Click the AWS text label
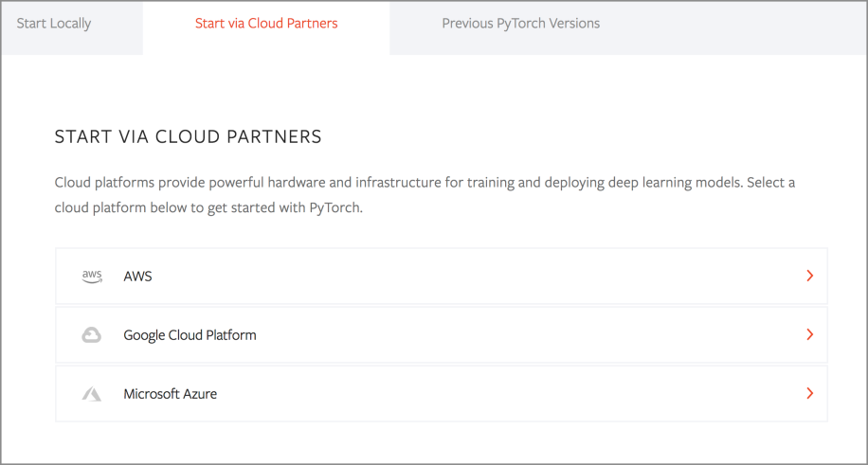868x465 pixels. pyautogui.click(x=137, y=277)
